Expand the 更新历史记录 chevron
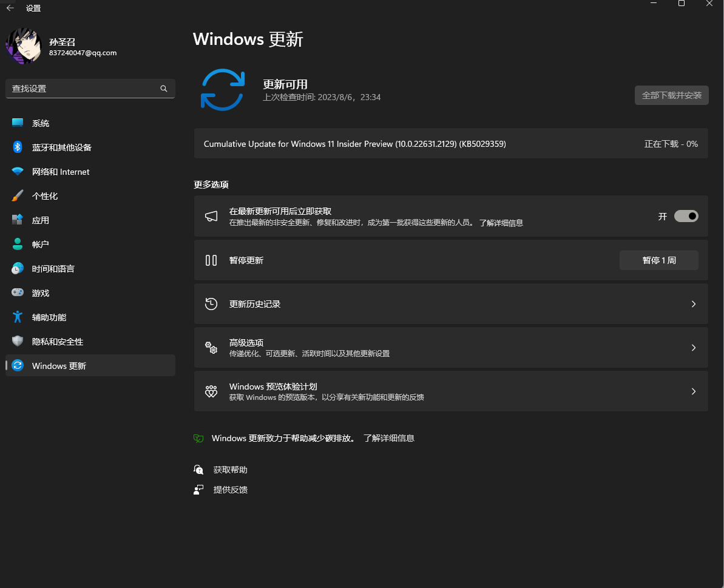The height and width of the screenshot is (588, 724). [x=693, y=304]
